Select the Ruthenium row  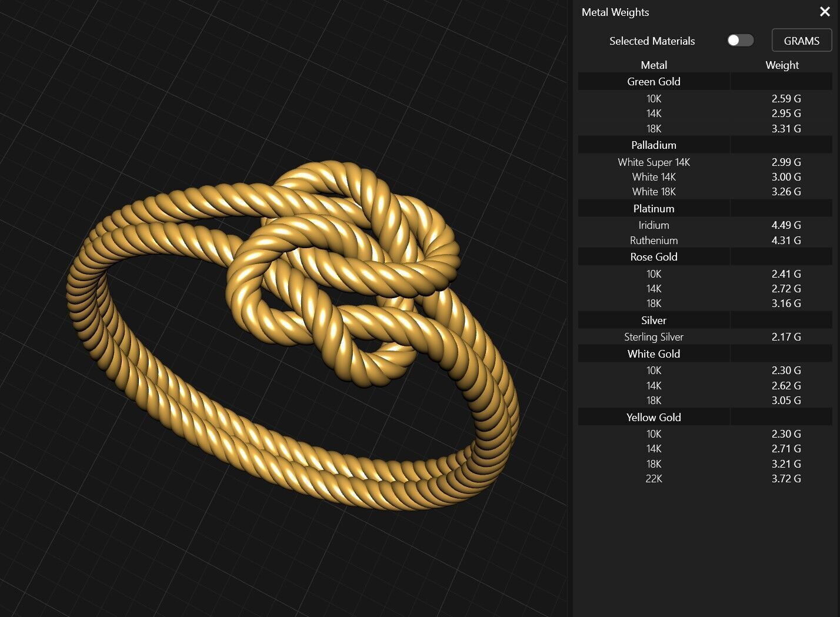point(705,241)
